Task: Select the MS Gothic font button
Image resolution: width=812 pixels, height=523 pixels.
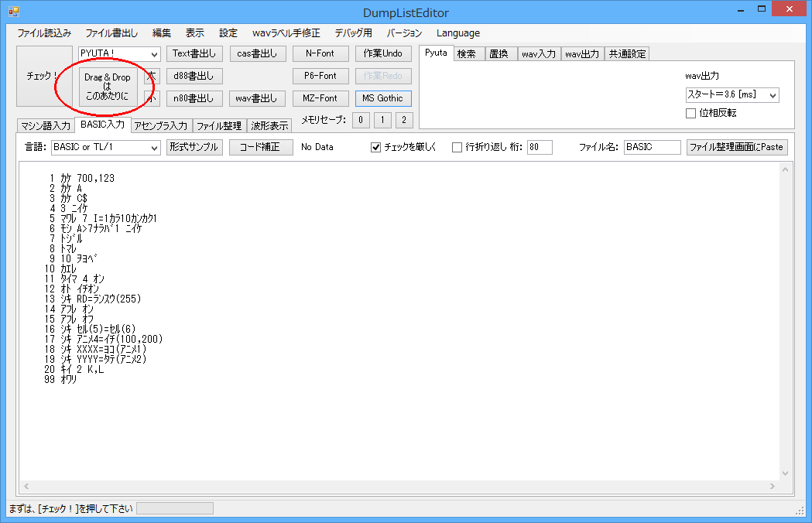Action: click(x=383, y=98)
